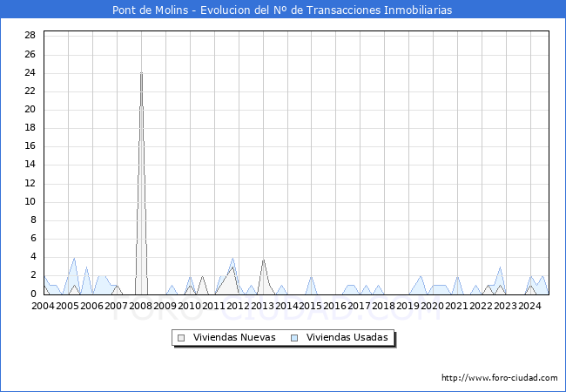Image resolution: width=566 pixels, height=392 pixels.
Task: Click the 2019 x-axis label
Action: (x=408, y=306)
